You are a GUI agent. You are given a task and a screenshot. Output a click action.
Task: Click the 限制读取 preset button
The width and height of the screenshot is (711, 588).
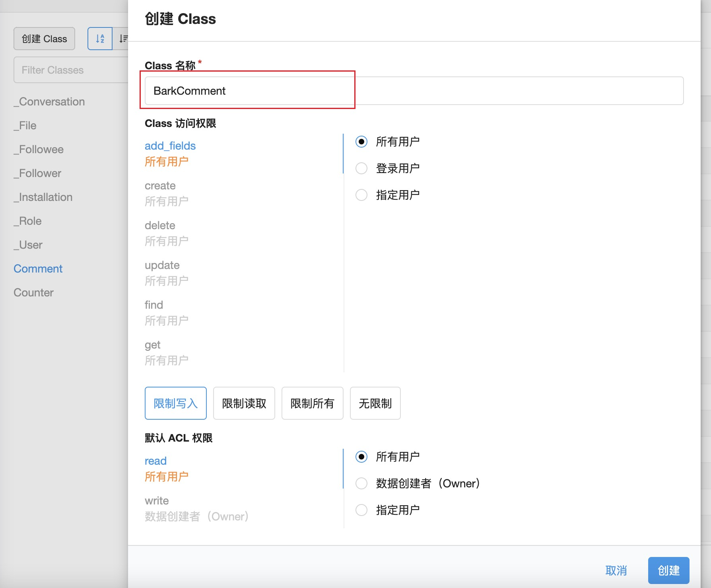click(244, 403)
